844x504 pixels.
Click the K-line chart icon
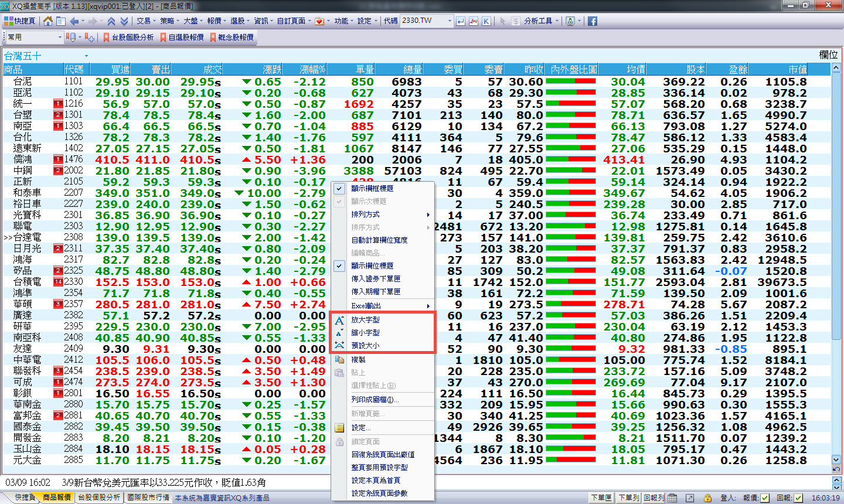tap(486, 21)
